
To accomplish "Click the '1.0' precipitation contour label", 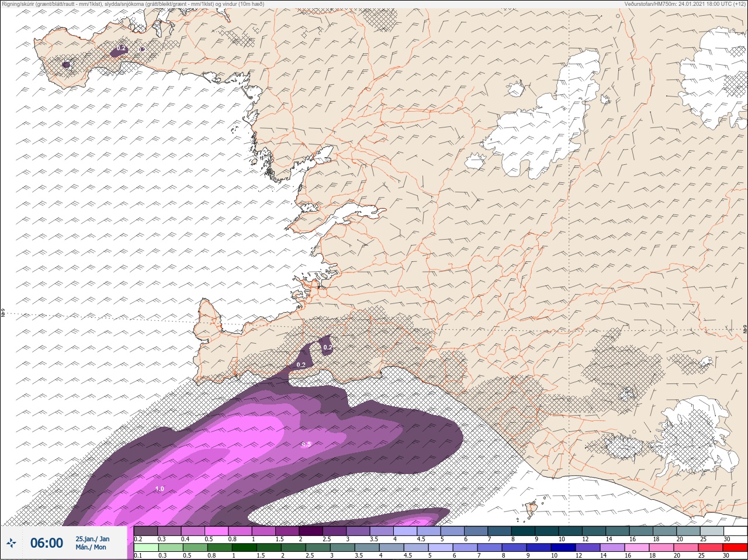I will coord(160,489).
